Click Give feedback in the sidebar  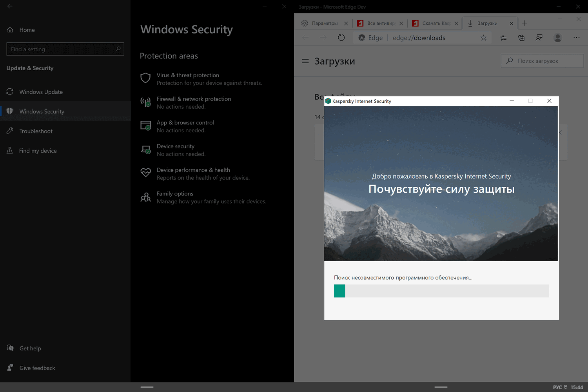37,368
